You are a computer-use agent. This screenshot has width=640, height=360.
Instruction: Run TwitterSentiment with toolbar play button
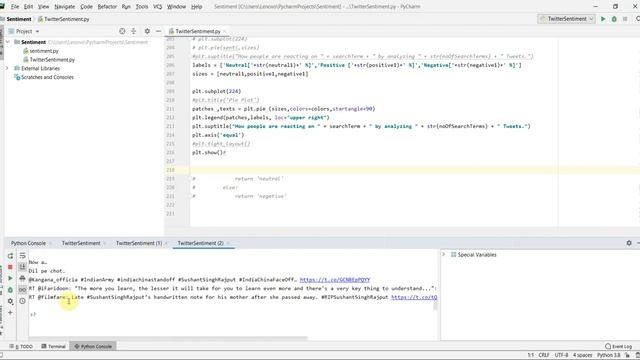603,19
